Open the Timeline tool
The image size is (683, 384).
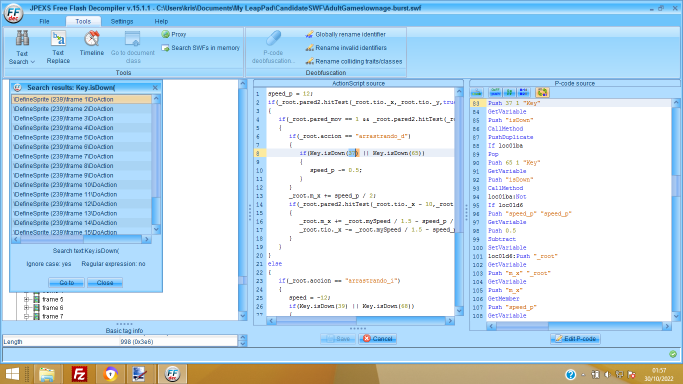coord(91,44)
